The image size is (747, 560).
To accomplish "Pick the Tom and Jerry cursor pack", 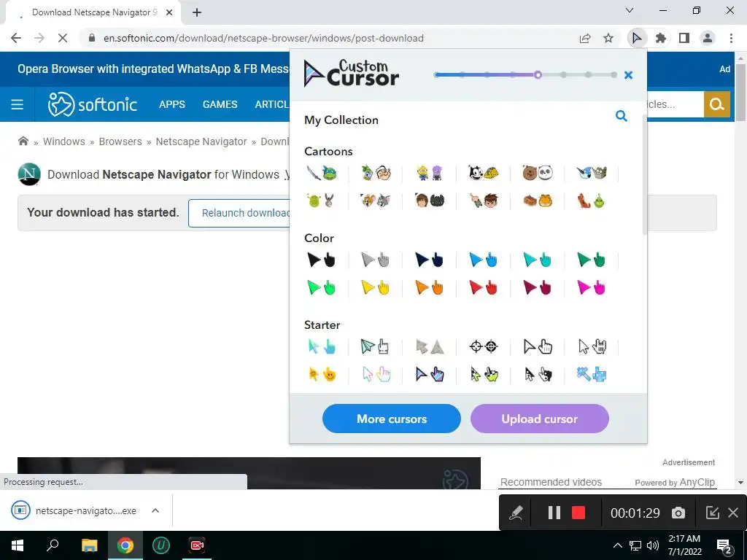I will [x=376, y=201].
